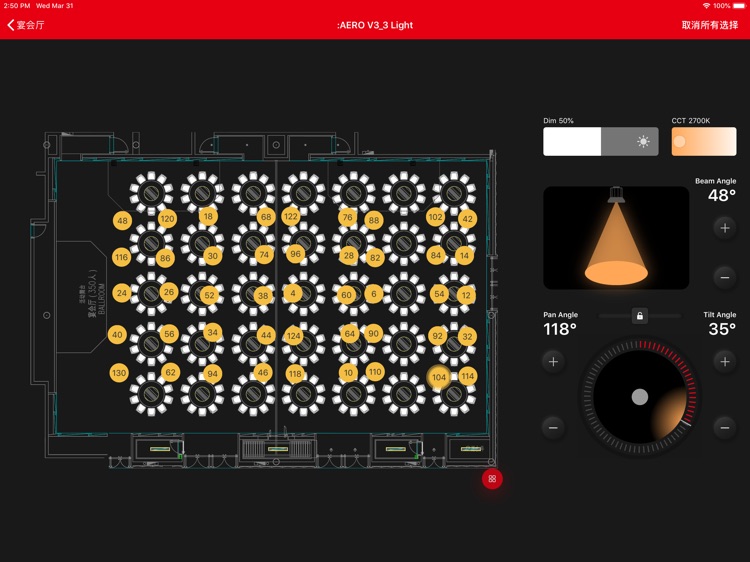Increase Tilt Angle with plus button
Image resolution: width=750 pixels, height=562 pixels.
click(x=725, y=362)
